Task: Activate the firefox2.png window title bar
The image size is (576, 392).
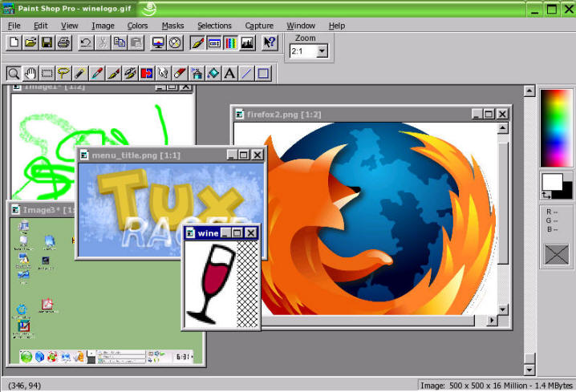Action: click(371, 114)
